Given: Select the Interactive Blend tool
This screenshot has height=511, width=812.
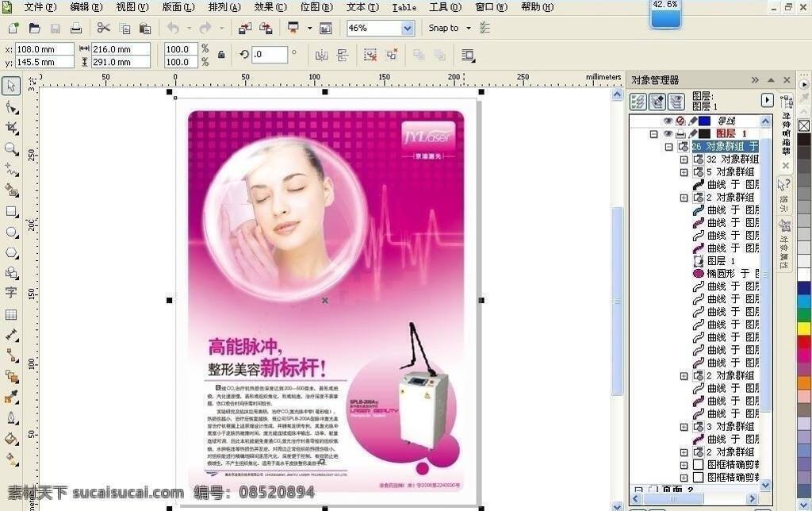Looking at the screenshot, I should pyautogui.click(x=11, y=377).
